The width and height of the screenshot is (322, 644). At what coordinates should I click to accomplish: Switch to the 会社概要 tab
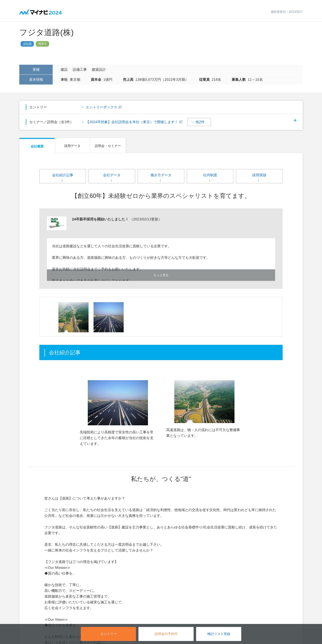click(37, 146)
